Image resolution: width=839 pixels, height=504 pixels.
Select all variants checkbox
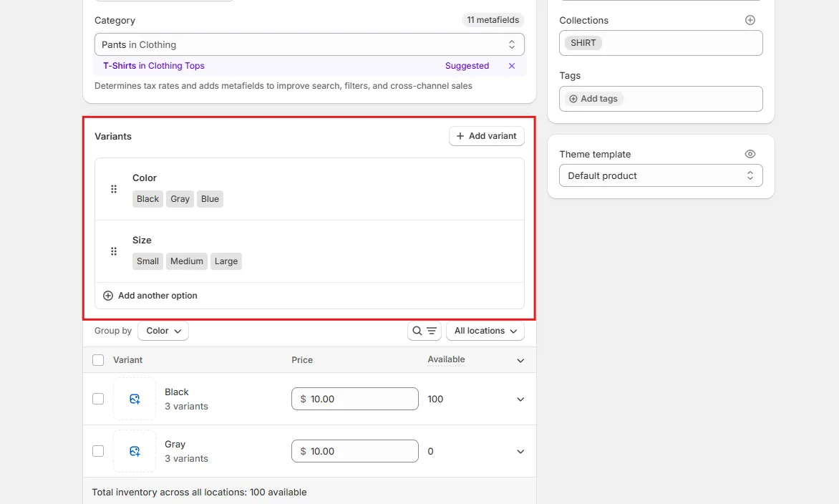coord(98,360)
